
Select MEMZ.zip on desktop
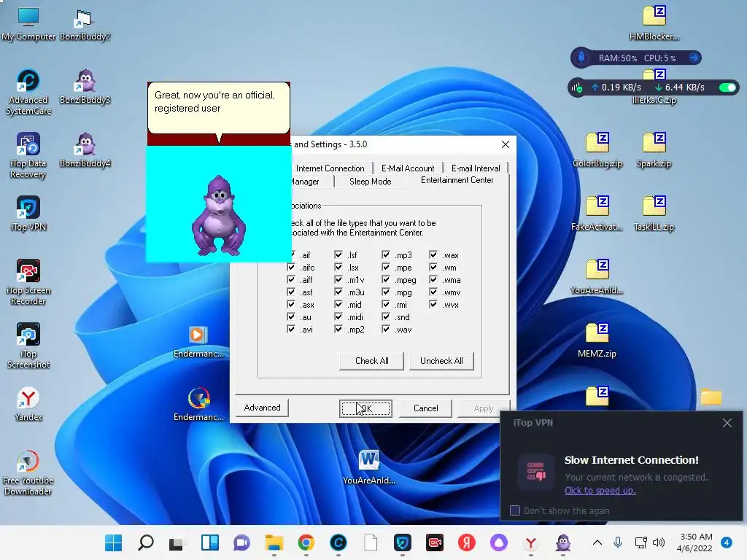(597, 341)
